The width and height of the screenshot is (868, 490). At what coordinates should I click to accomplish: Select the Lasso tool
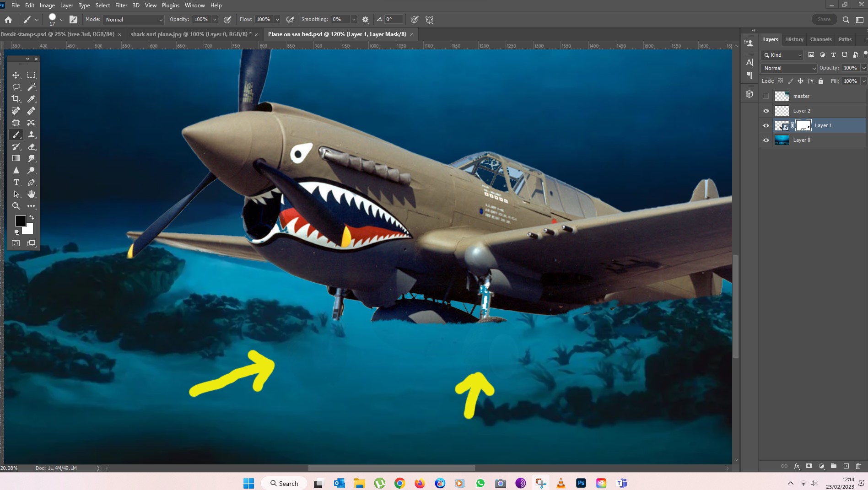click(16, 87)
